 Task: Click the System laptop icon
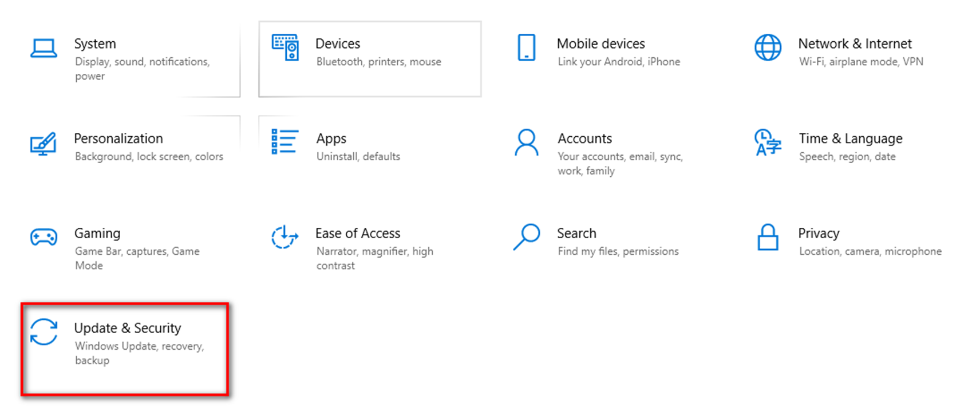pyautogui.click(x=44, y=48)
